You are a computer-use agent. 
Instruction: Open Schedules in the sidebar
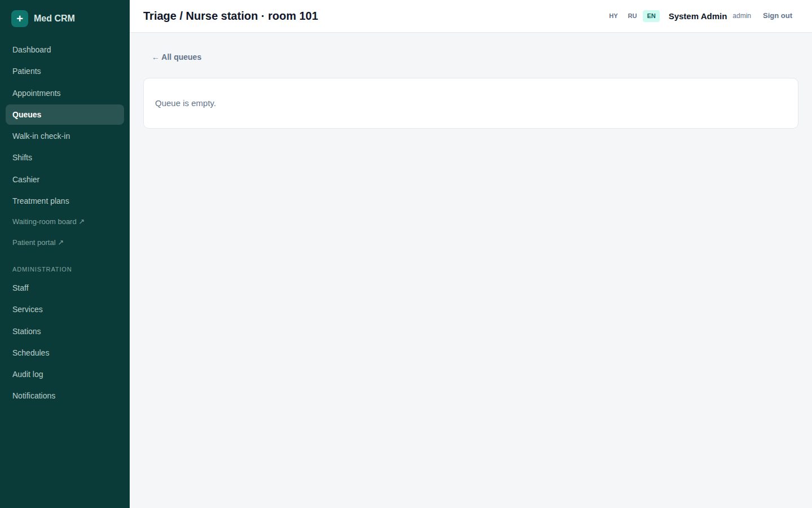click(x=65, y=353)
